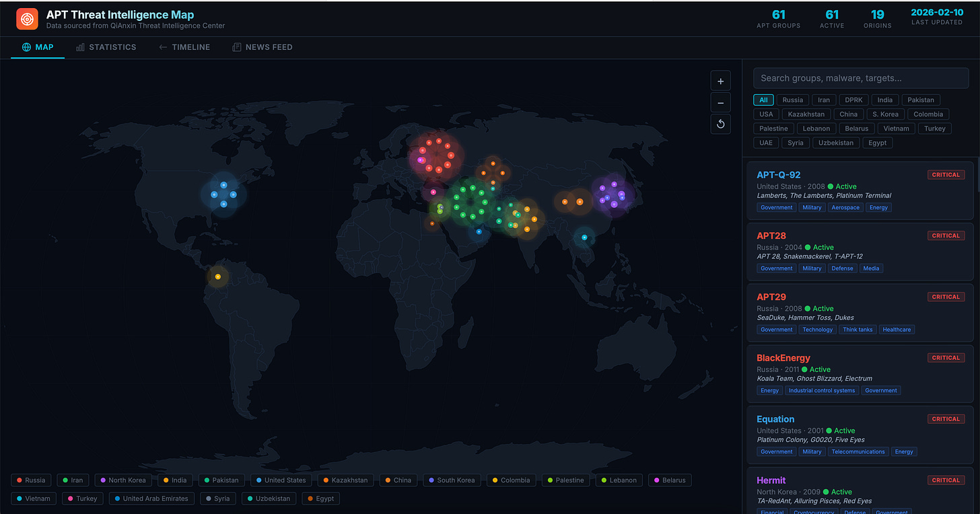980x514 pixels.
Task: Toggle United Arab Emirates in the map legend
Action: [x=151, y=499]
